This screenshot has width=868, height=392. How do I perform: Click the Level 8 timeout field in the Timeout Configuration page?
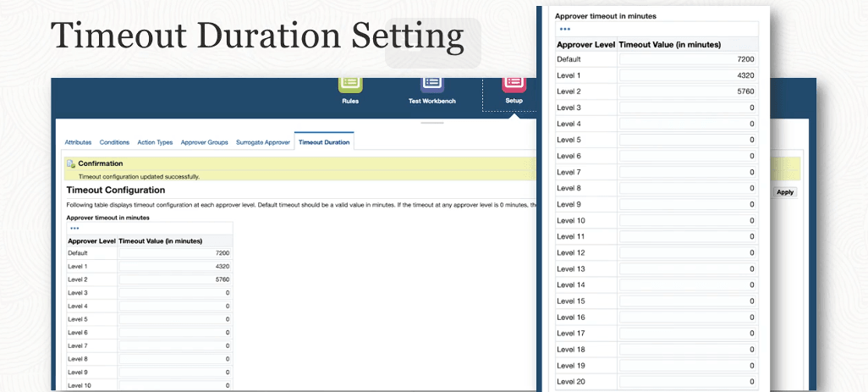click(175, 359)
